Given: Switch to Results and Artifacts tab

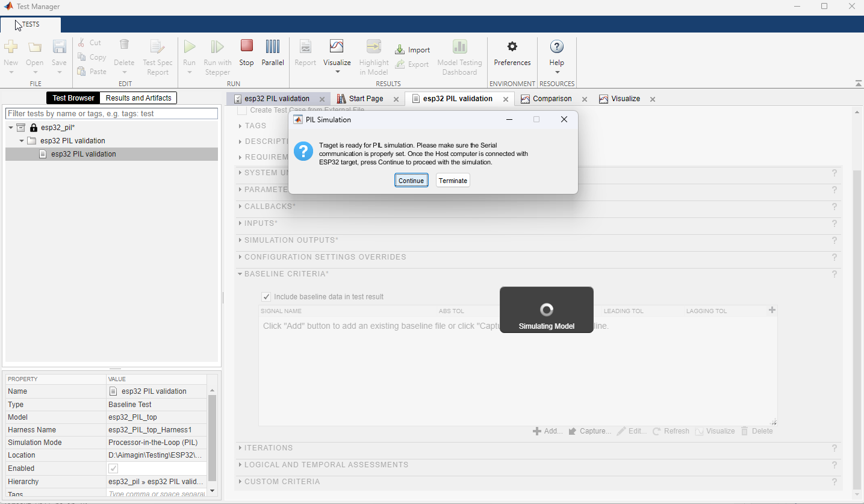Looking at the screenshot, I should point(138,98).
